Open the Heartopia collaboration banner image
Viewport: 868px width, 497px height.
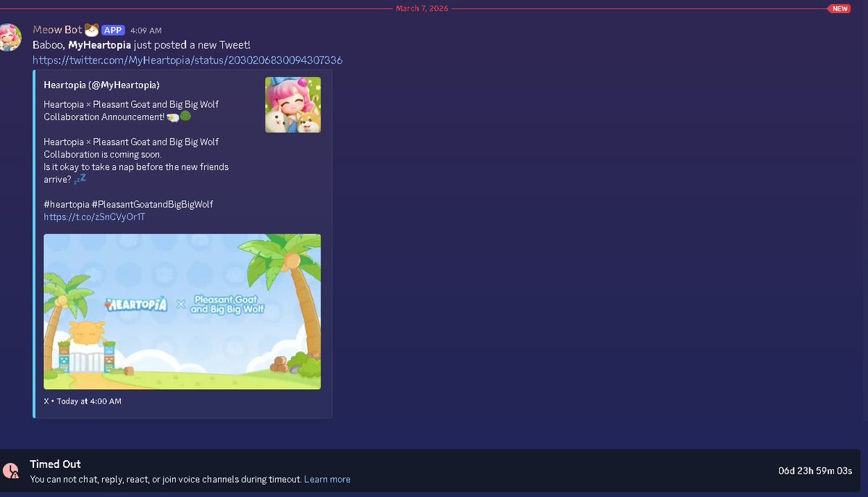(182, 312)
